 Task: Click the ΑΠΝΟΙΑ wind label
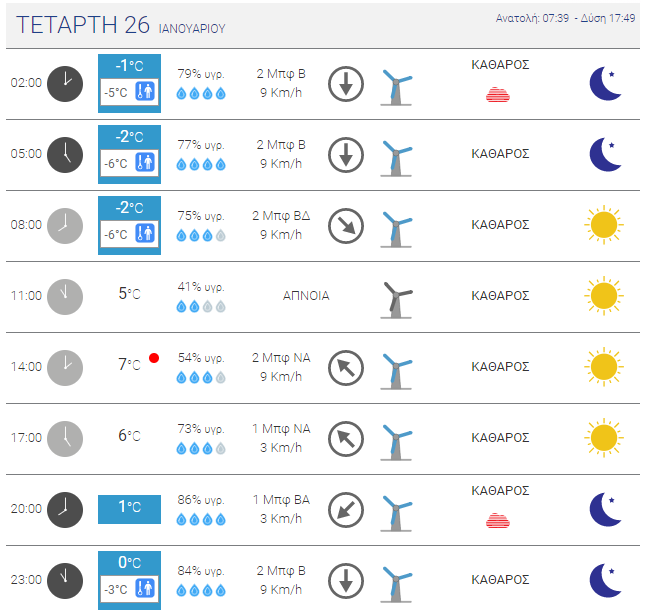(x=306, y=296)
